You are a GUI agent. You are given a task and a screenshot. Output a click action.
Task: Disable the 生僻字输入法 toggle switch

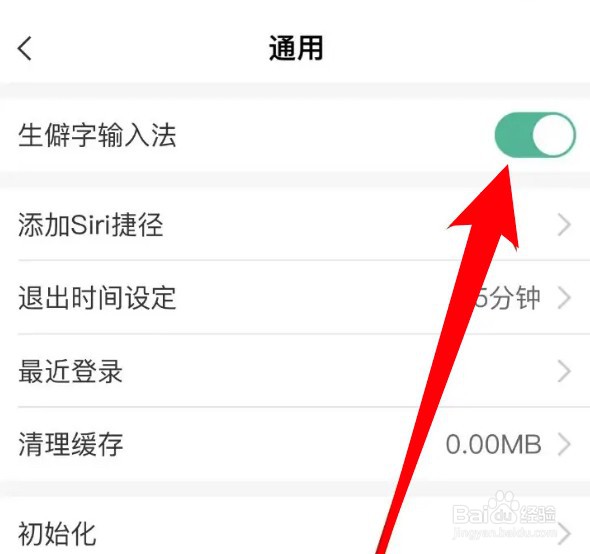tap(535, 134)
